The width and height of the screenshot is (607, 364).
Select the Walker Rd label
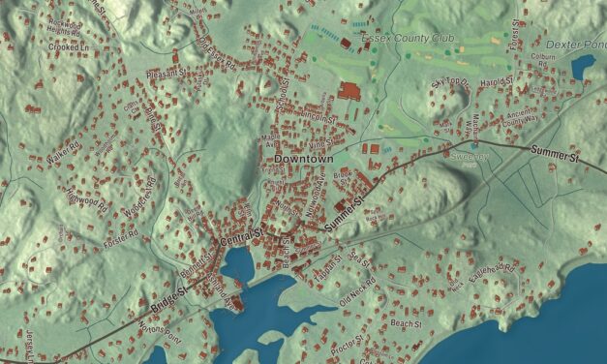click(x=63, y=153)
